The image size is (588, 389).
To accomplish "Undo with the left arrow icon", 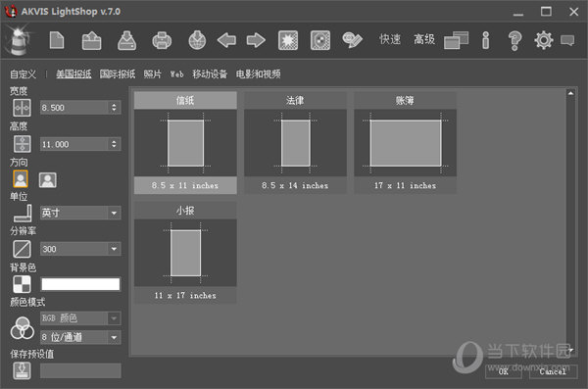I will tap(226, 40).
